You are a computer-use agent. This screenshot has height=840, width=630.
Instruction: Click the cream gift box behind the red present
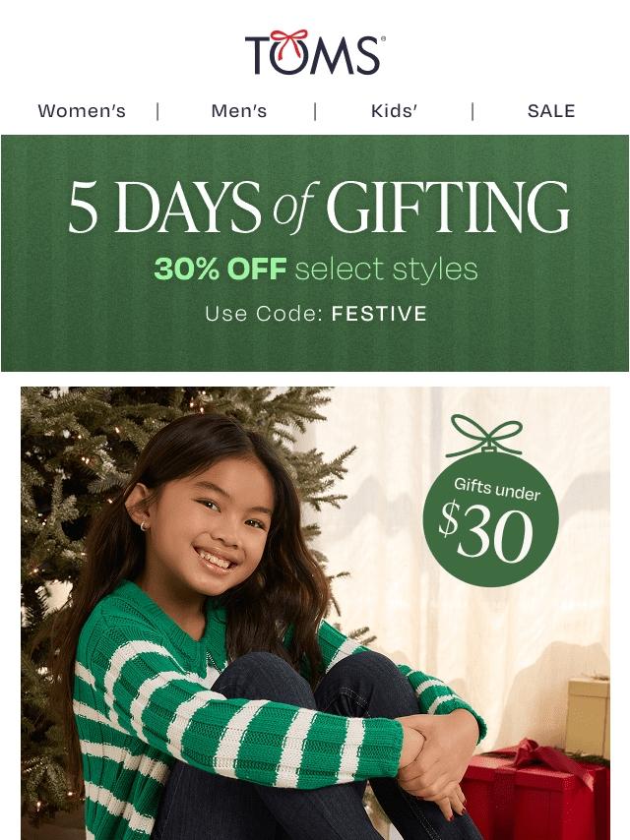pyautogui.click(x=588, y=715)
